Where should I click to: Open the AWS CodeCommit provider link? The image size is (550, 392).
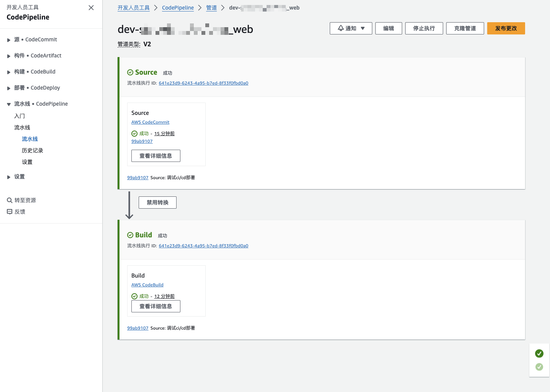click(150, 122)
